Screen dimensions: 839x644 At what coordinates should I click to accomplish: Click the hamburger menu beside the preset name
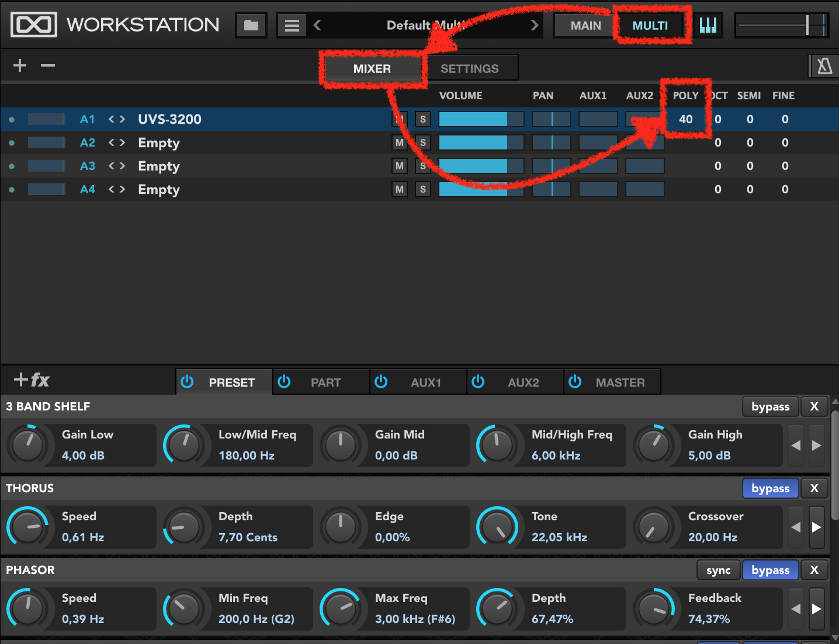(x=292, y=25)
